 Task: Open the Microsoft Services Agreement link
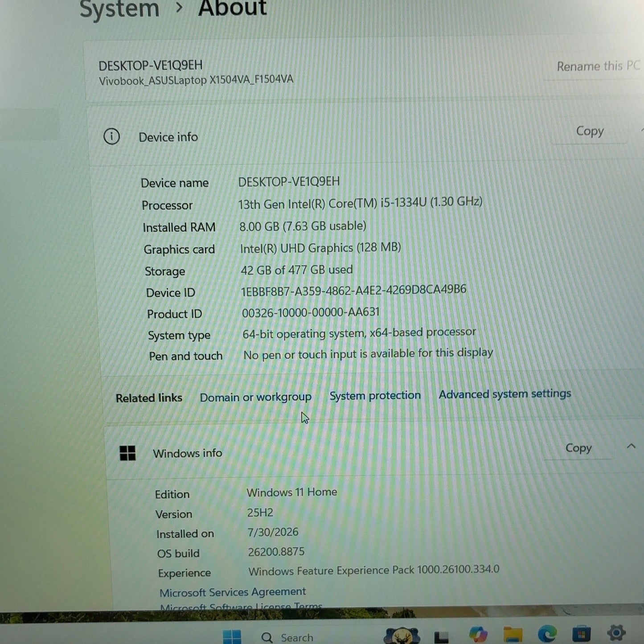point(233,592)
